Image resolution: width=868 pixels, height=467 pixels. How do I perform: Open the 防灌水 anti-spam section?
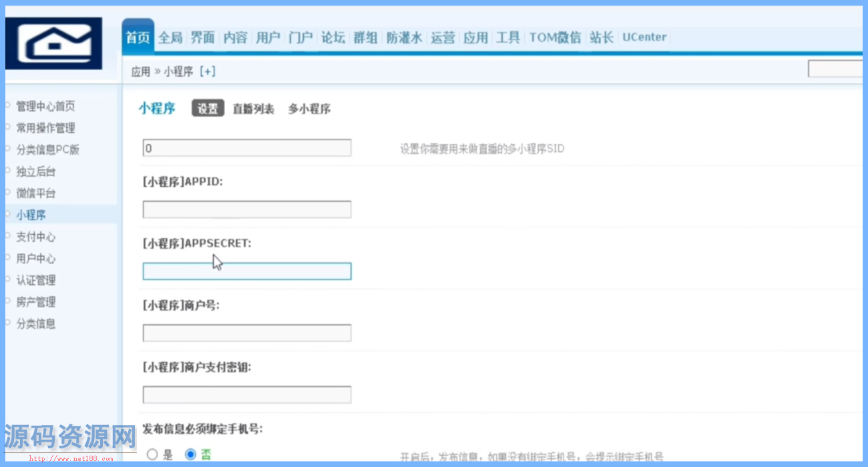point(403,37)
